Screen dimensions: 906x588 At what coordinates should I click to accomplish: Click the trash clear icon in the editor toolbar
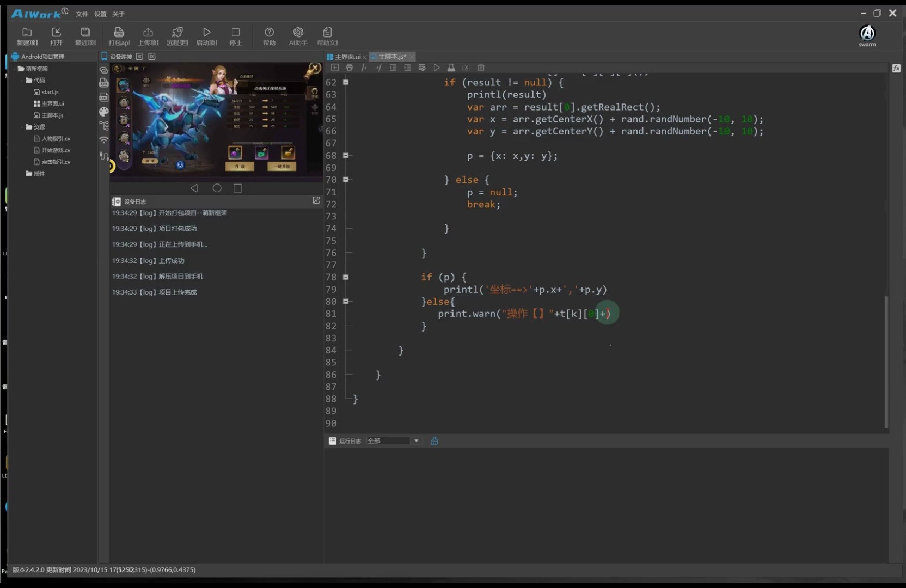coord(481,68)
